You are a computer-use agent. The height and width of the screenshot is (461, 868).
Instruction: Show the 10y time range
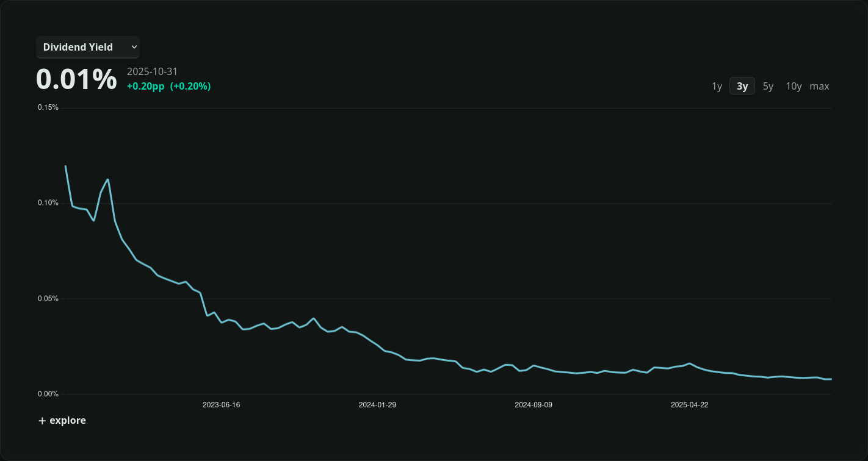794,86
